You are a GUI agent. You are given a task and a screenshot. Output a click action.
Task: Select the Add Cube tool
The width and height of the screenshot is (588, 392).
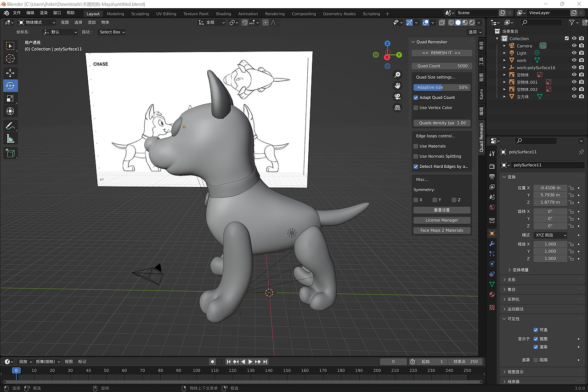10,153
